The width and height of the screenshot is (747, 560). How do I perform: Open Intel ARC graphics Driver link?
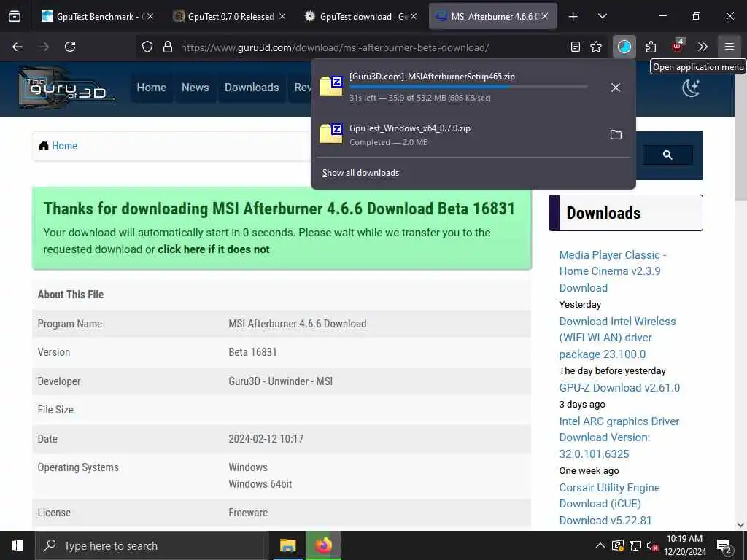point(619,437)
